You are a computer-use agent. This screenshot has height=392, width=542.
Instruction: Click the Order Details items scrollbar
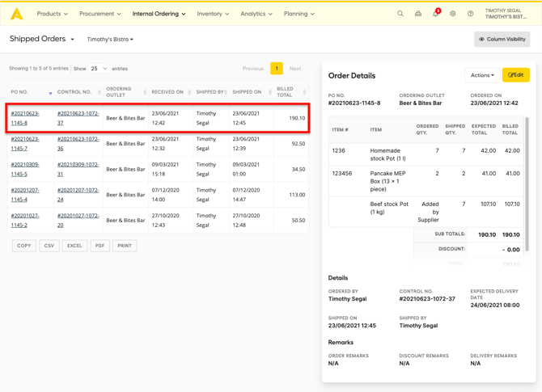click(x=527, y=184)
